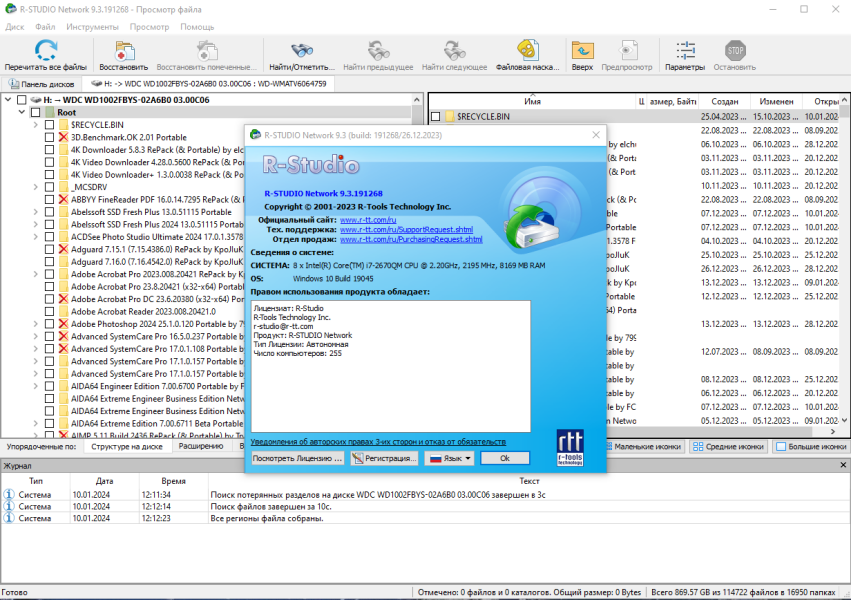This screenshot has height=600, width=851.
Task: Click the Ok button in About dialog
Action: pos(505,458)
